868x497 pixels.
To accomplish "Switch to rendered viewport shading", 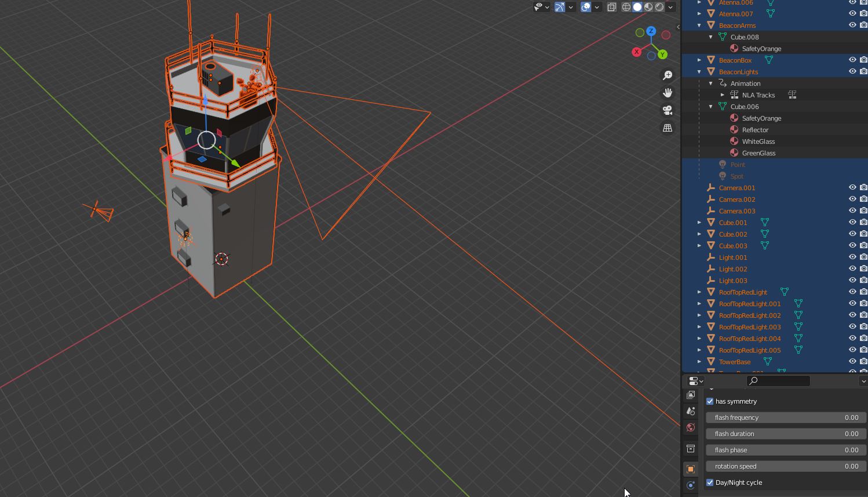I will point(659,7).
